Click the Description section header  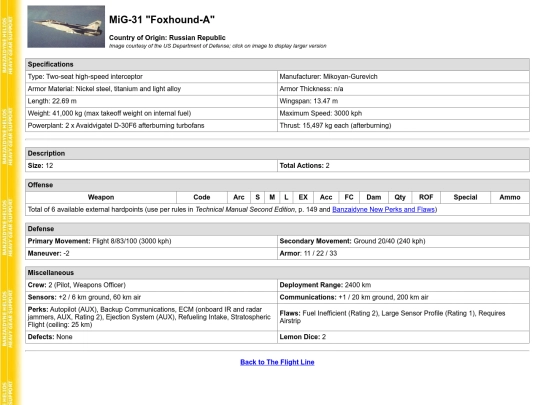[x=277, y=153]
